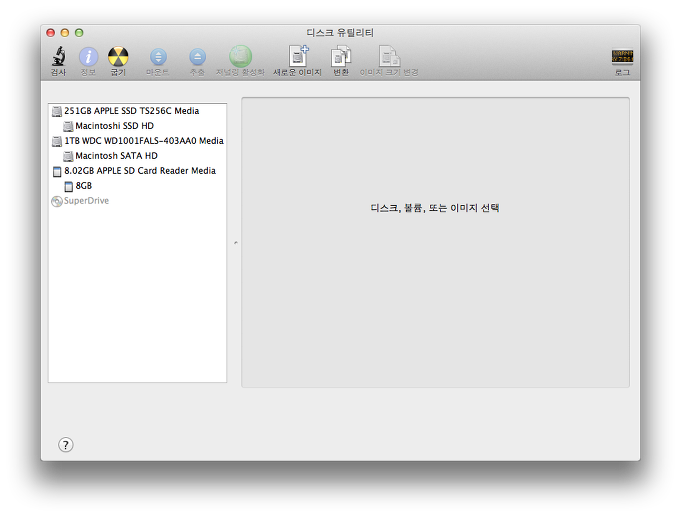The width and height of the screenshot is (681, 517).
Task: Click the card icon beside 8GB volume
Action: pos(69,186)
